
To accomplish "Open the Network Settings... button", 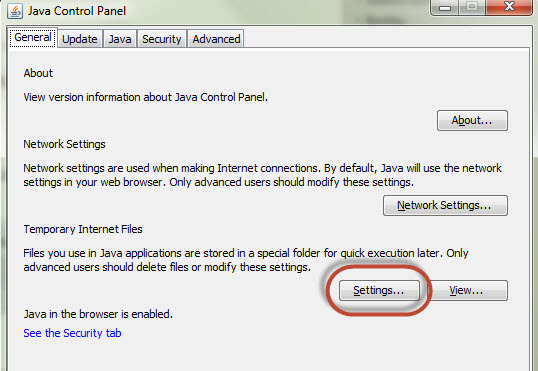I will click(445, 205).
